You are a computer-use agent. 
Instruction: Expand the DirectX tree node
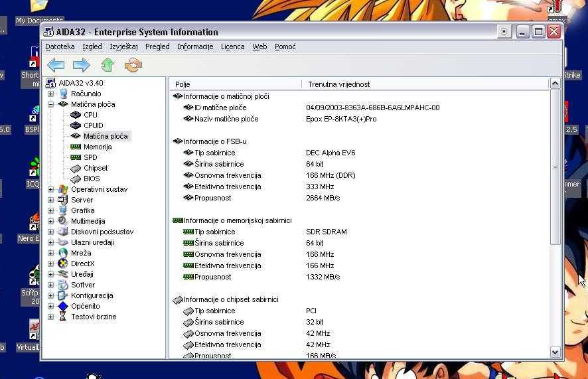coord(51,264)
